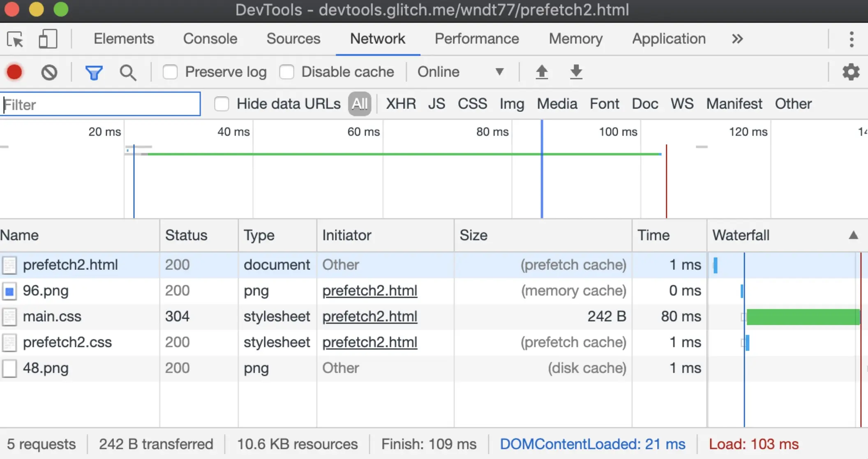Screen dimensions: 868x459
Task: Expand more tabs with double chevron
Action: click(737, 39)
